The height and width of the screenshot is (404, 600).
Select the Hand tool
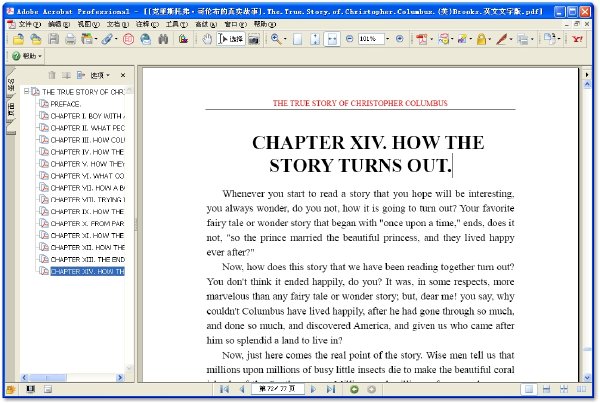pos(207,39)
